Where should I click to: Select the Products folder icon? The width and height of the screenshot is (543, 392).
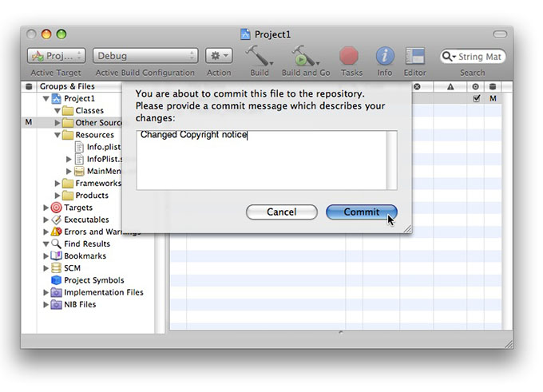click(68, 196)
